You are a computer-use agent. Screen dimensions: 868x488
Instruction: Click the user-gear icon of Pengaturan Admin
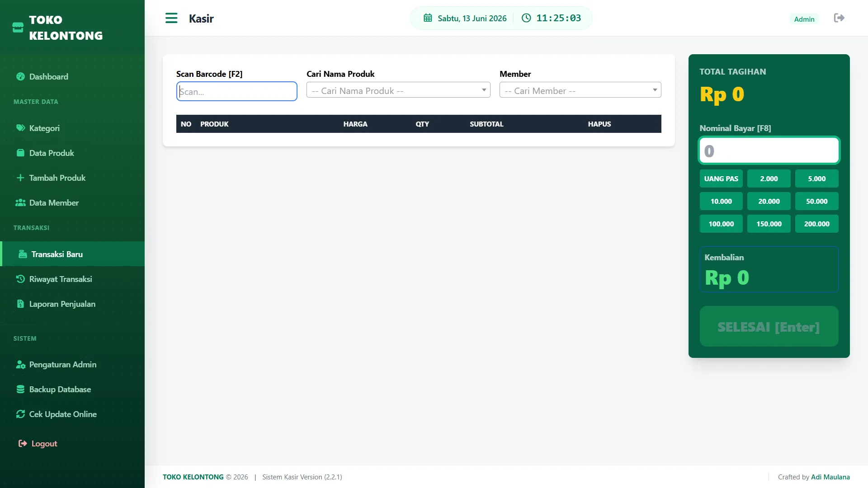pyautogui.click(x=20, y=364)
